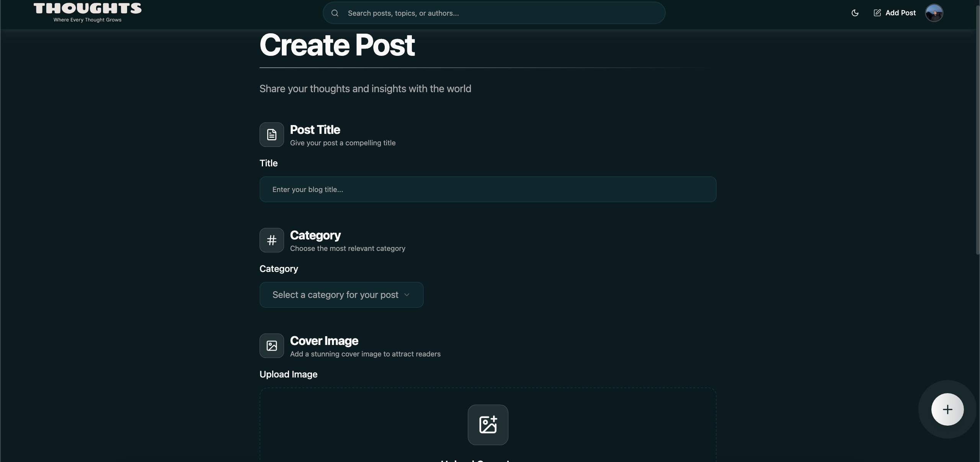Click the blog title input field
The width and height of the screenshot is (980, 462).
(488, 189)
